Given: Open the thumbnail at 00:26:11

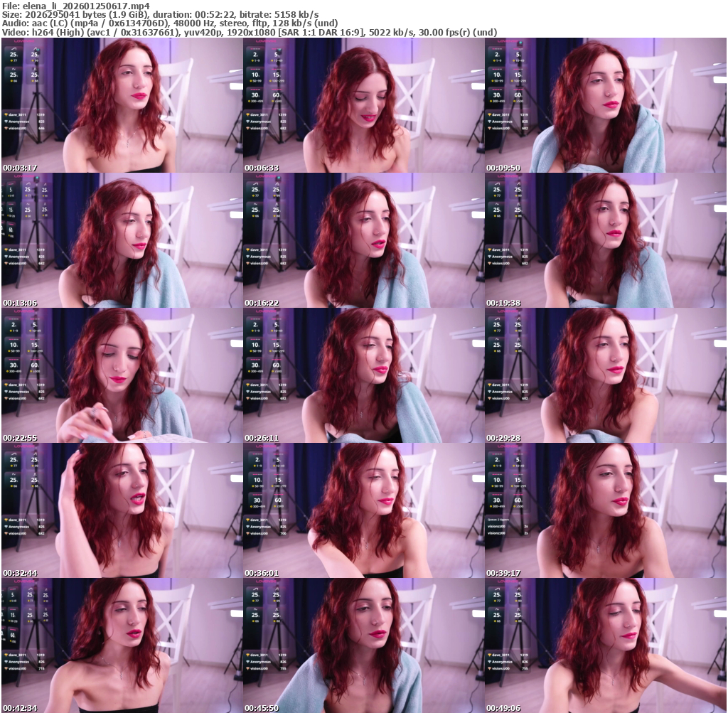Looking at the screenshot, I should (364, 375).
